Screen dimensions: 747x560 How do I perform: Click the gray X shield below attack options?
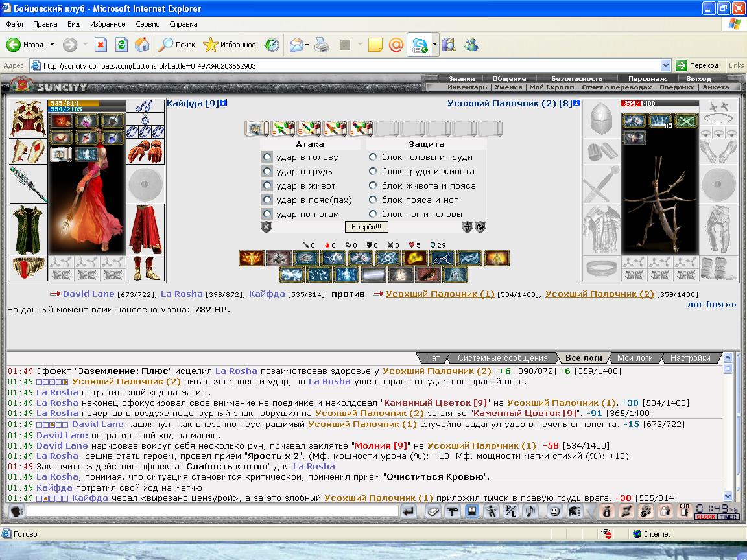click(267, 227)
